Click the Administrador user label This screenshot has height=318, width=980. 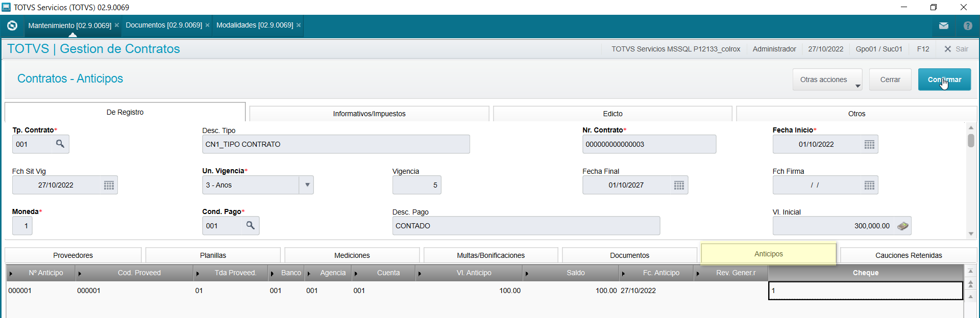tap(774, 49)
